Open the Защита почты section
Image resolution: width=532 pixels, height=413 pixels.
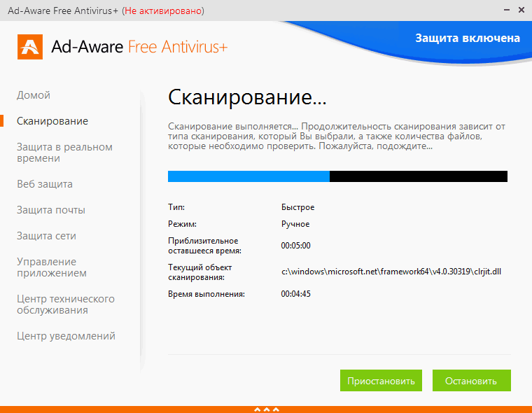(51, 210)
